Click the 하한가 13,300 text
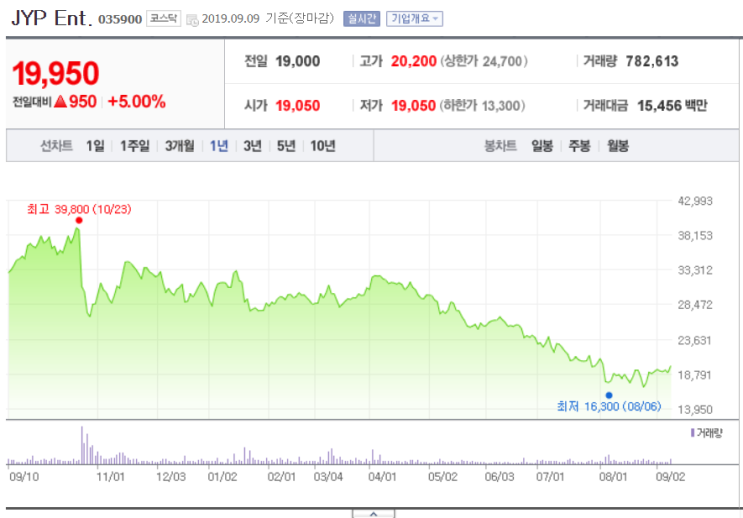This screenshot has width=743, height=518. pos(482,105)
